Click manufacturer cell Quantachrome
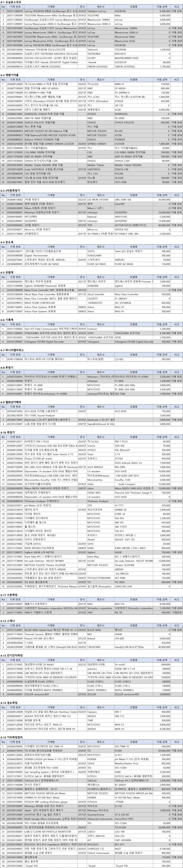Image resolution: width=183 pixels, height=868 pixels. point(100,815)
